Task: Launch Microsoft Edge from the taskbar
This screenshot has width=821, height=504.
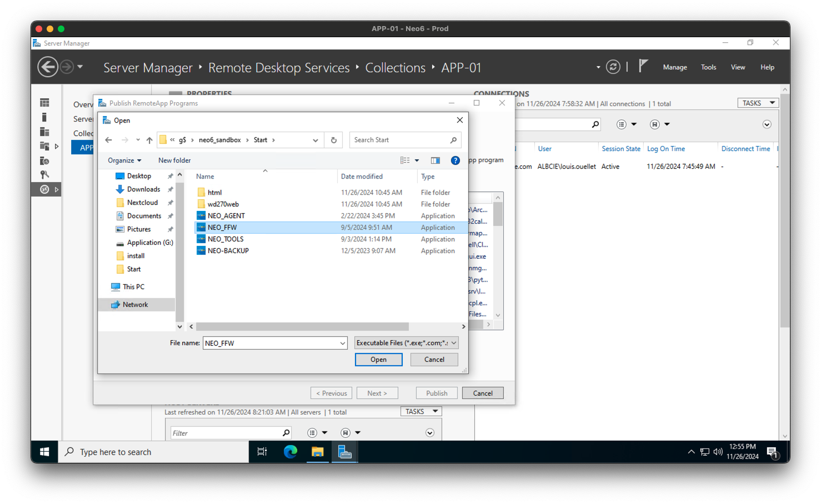Action: click(x=291, y=452)
